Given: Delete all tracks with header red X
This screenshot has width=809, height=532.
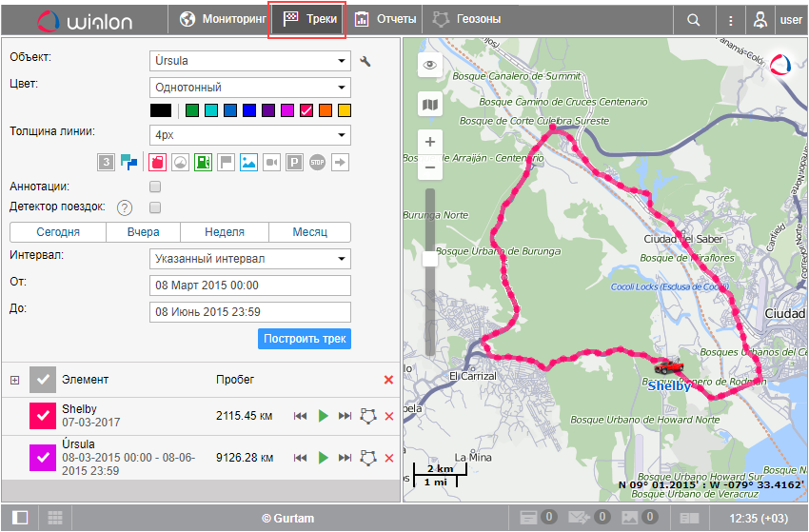Looking at the screenshot, I should pyautogui.click(x=389, y=381).
